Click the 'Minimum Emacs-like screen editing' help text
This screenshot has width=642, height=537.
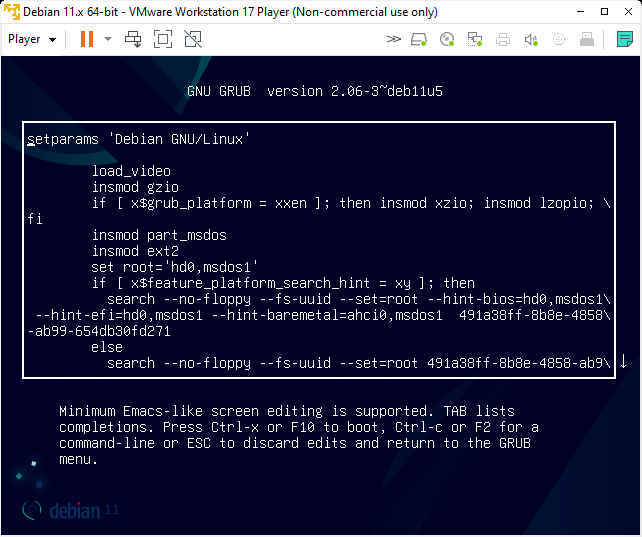(299, 435)
